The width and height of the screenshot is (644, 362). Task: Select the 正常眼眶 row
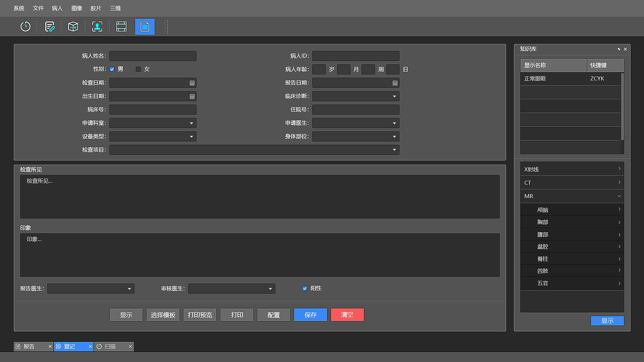click(571, 78)
